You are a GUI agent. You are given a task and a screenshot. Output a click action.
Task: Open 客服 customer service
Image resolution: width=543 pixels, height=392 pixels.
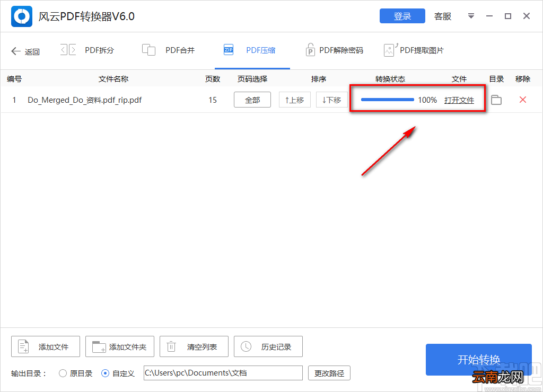pyautogui.click(x=443, y=16)
